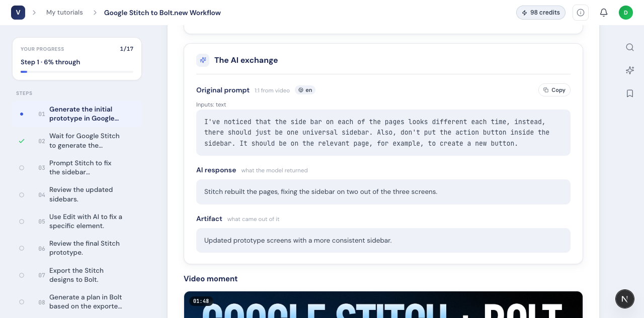644x318 pixels.
Task: Click the en language badge
Action: tap(305, 90)
